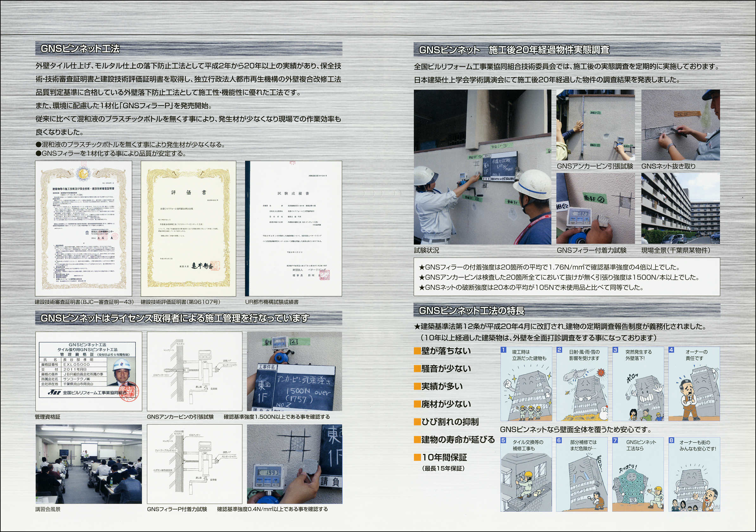Click the heading ライセンス取得者による施工管理

(175, 318)
